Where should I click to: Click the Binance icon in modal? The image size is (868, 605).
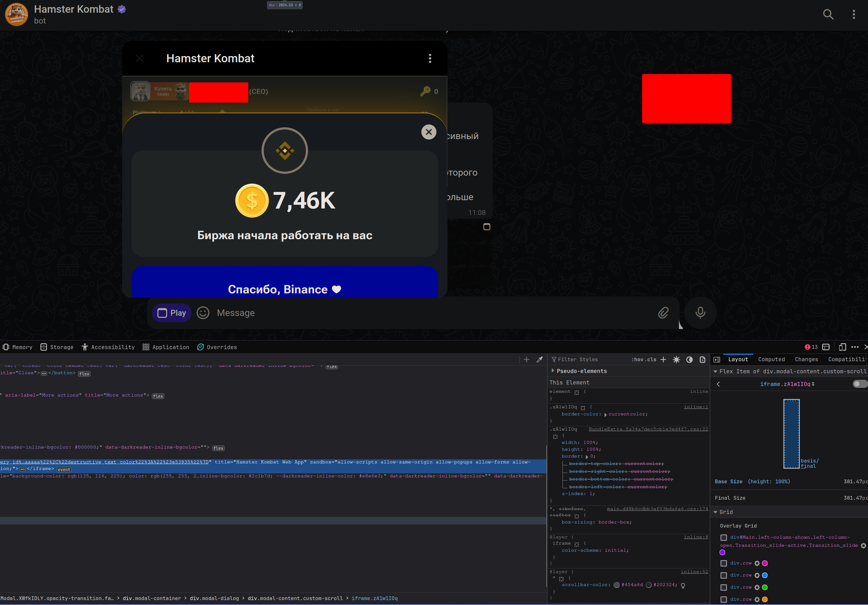(285, 150)
